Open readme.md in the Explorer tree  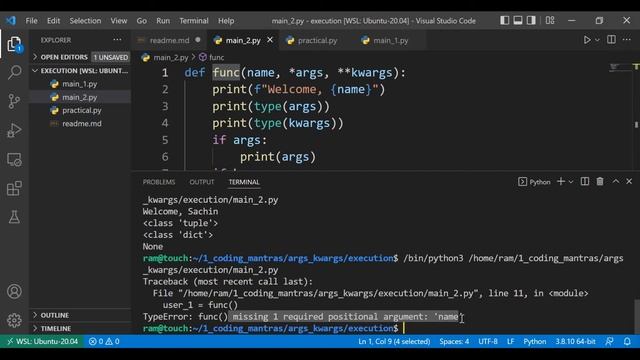[x=80, y=123]
